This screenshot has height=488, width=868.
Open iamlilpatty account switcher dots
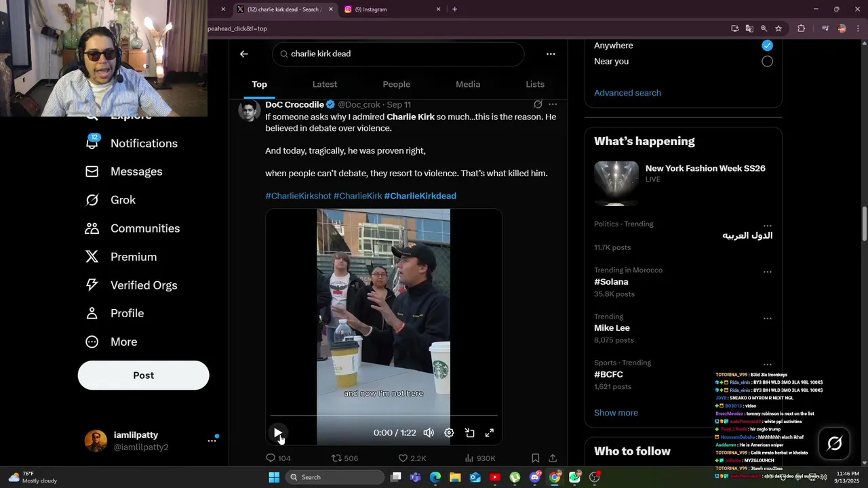point(212,441)
